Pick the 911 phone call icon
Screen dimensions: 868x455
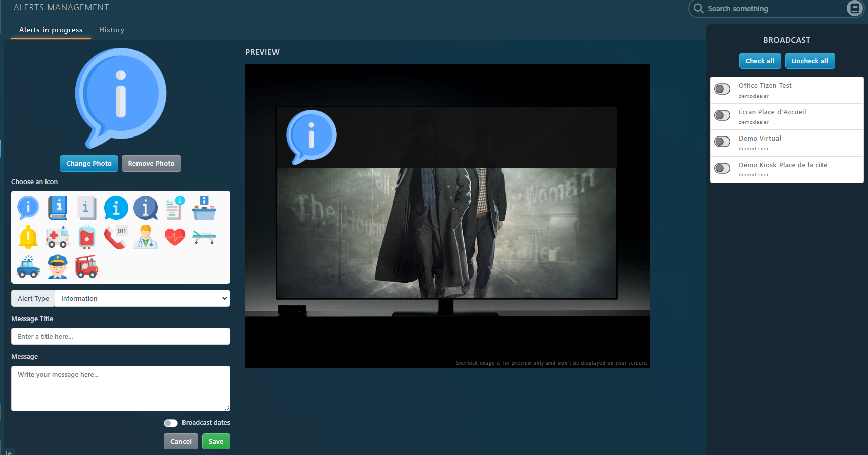point(116,237)
